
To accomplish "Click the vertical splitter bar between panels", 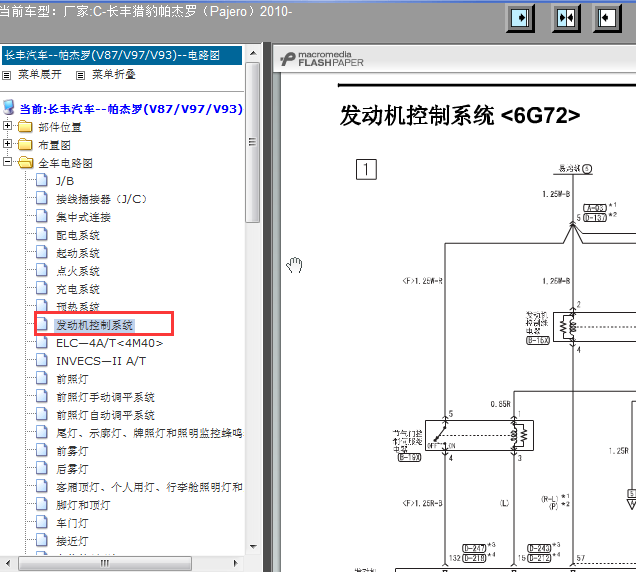I will pyautogui.click(x=267, y=307).
